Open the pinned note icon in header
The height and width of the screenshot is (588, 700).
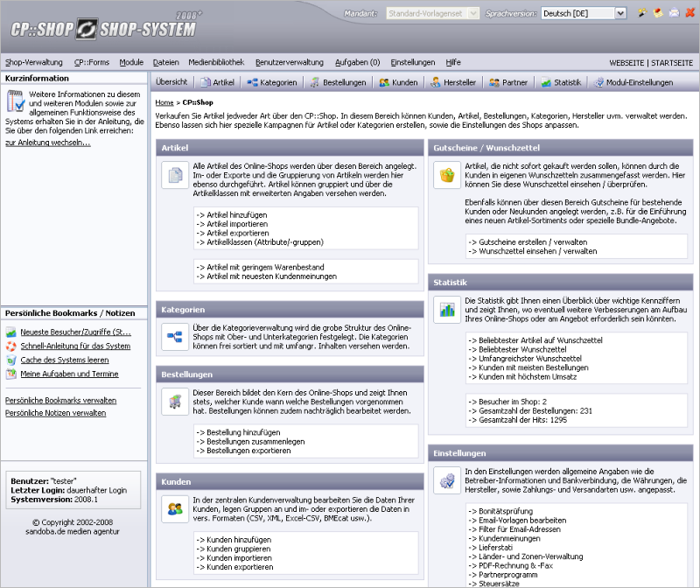point(658,13)
